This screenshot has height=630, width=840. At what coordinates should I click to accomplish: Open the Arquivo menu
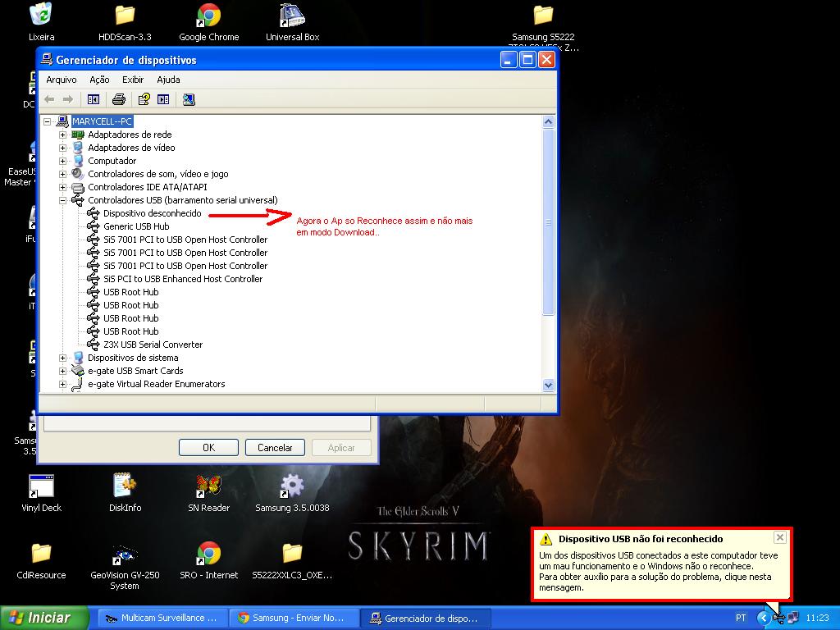click(61, 80)
